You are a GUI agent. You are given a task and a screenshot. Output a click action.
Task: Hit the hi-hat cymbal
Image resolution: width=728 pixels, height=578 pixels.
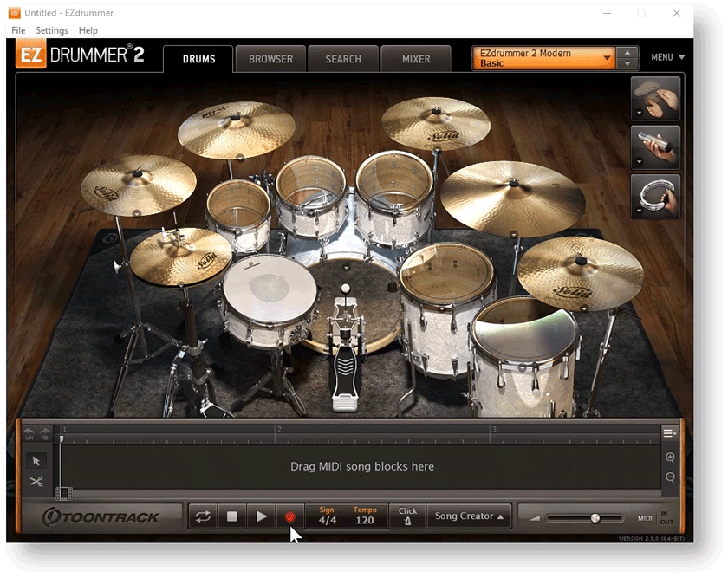(180, 256)
